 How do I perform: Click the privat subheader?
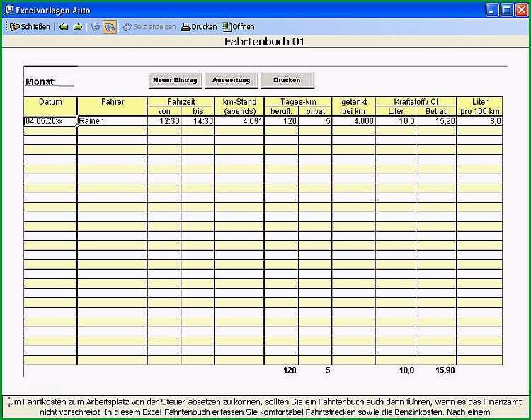point(315,111)
